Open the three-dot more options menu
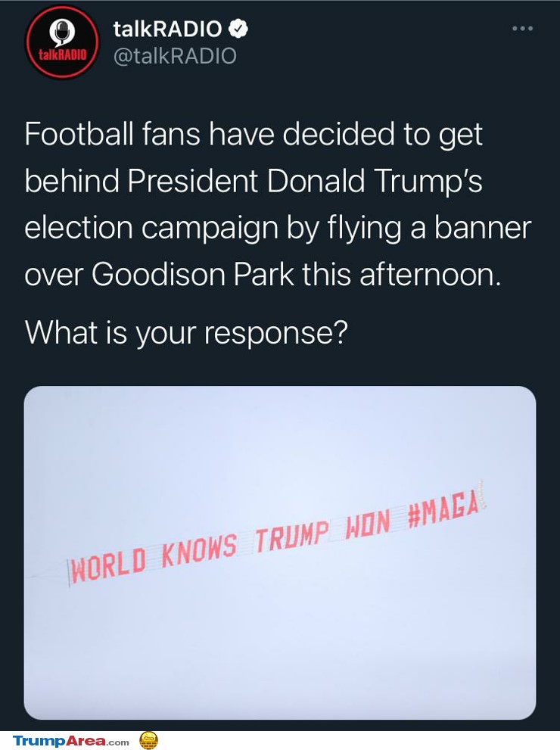This screenshot has height=750, width=560. (x=522, y=29)
